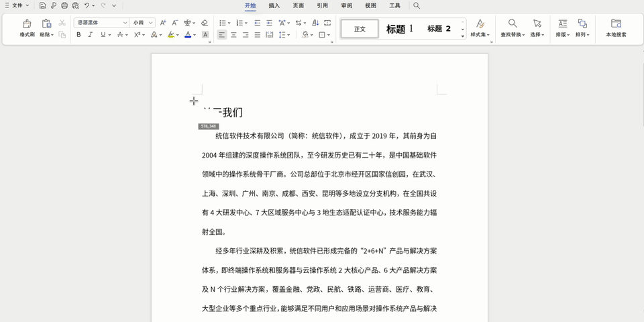Toggle italic formatting

(91, 35)
